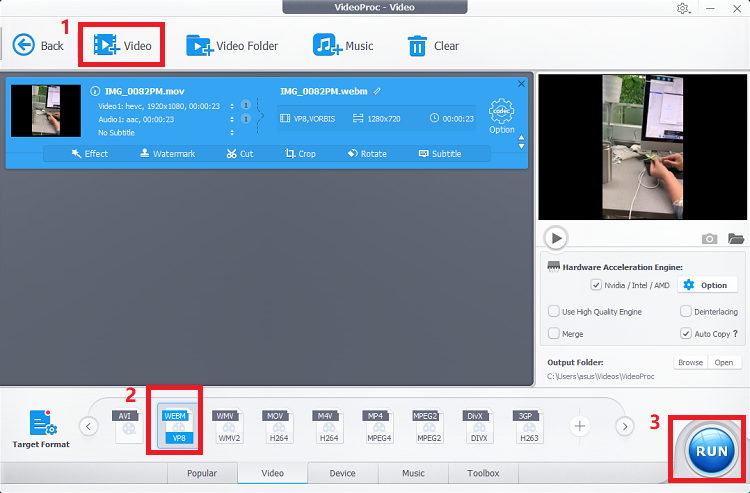Viewport: 750px width, 493px height.
Task: Switch to Popular tab
Action: (202, 473)
